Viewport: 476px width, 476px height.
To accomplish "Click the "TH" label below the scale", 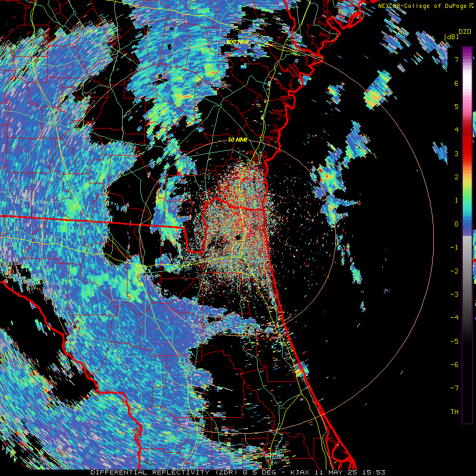I will coord(454,412).
